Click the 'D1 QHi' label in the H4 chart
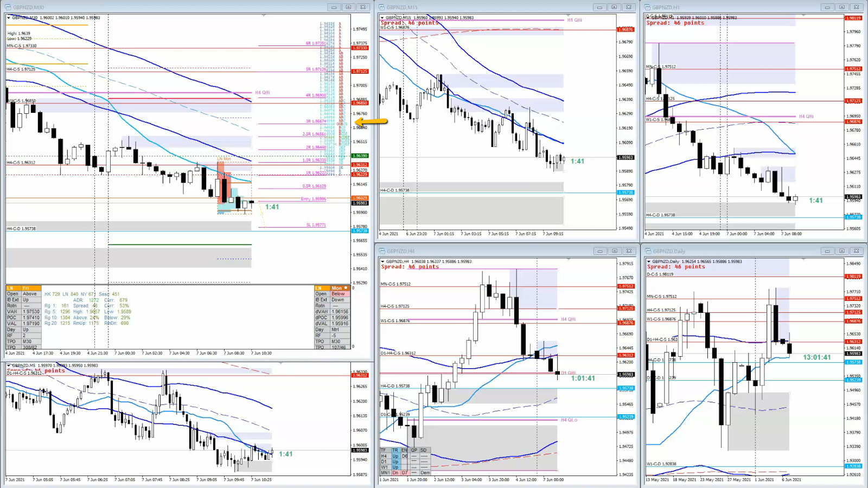 pyautogui.click(x=568, y=373)
